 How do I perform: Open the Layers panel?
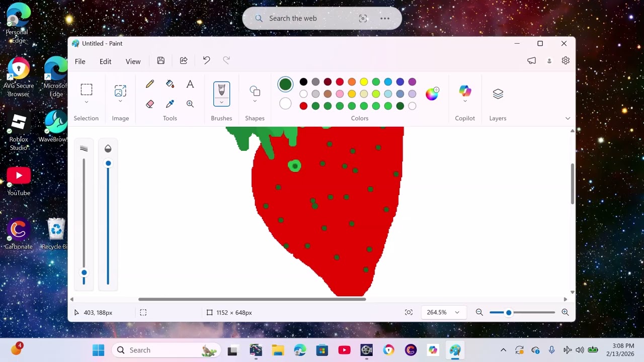coord(498,94)
